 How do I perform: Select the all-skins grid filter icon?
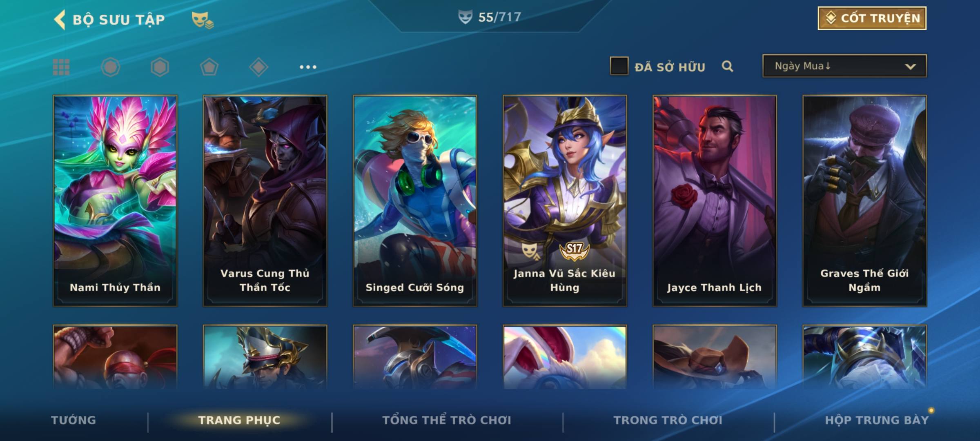61,67
